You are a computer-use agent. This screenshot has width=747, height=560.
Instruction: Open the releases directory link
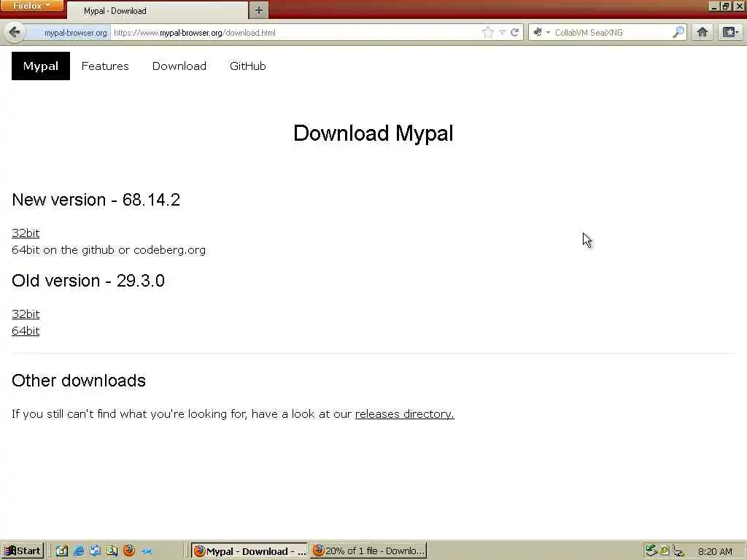[x=404, y=414]
